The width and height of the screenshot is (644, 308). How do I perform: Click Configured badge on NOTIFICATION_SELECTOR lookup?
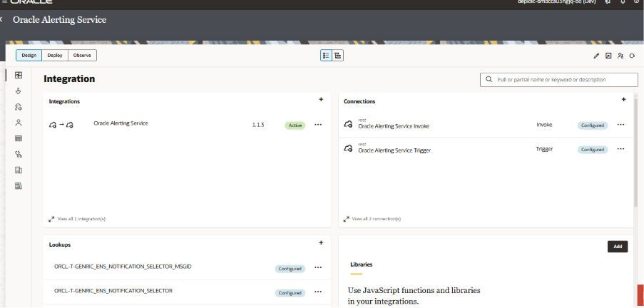pos(290,293)
